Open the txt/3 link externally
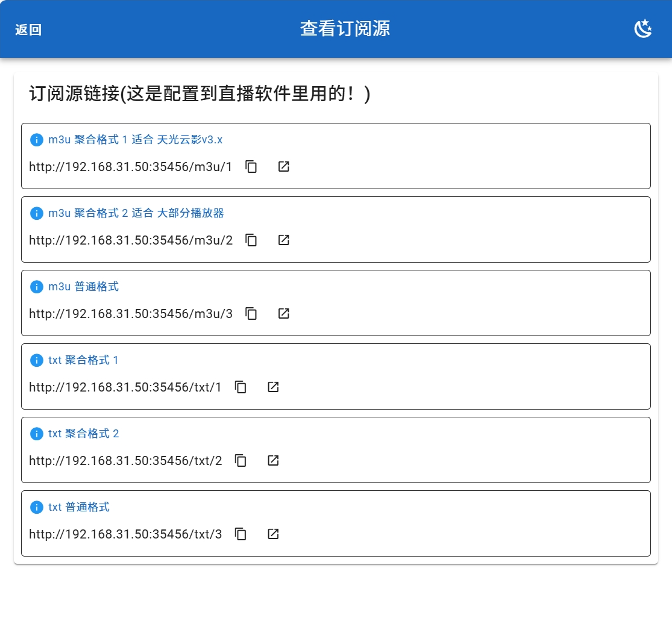672x621 pixels. (x=274, y=534)
